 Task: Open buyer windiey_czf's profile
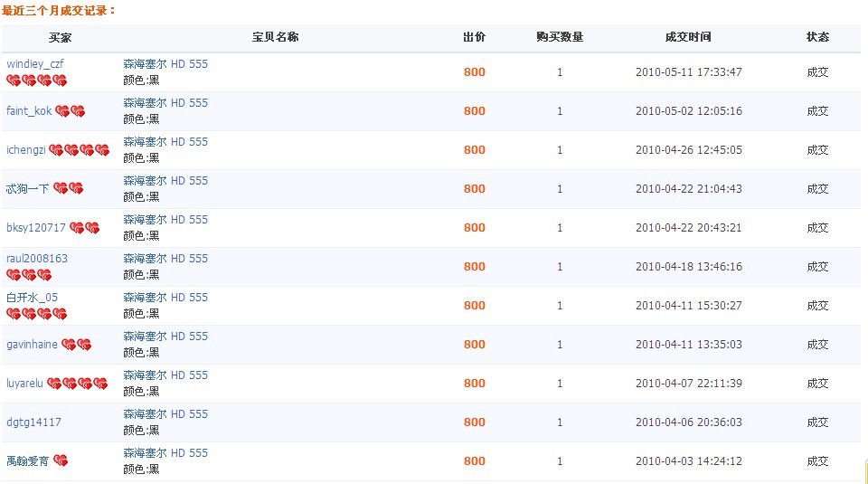point(35,64)
